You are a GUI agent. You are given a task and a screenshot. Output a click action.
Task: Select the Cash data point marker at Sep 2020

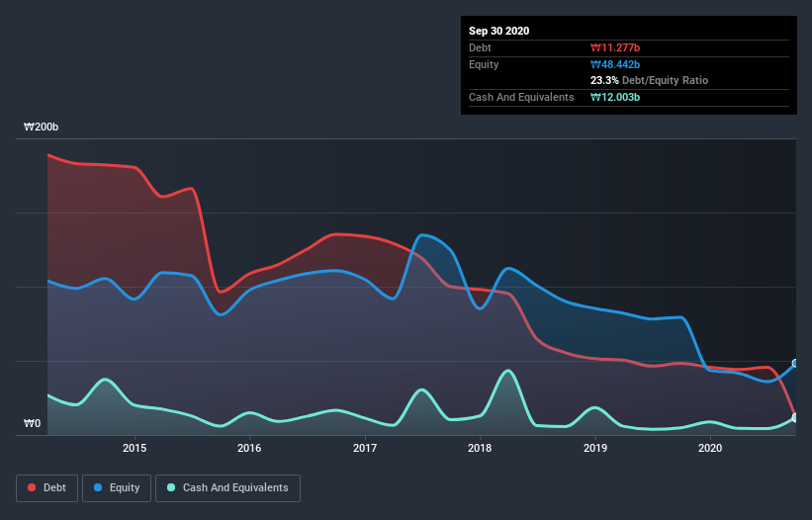(x=795, y=417)
